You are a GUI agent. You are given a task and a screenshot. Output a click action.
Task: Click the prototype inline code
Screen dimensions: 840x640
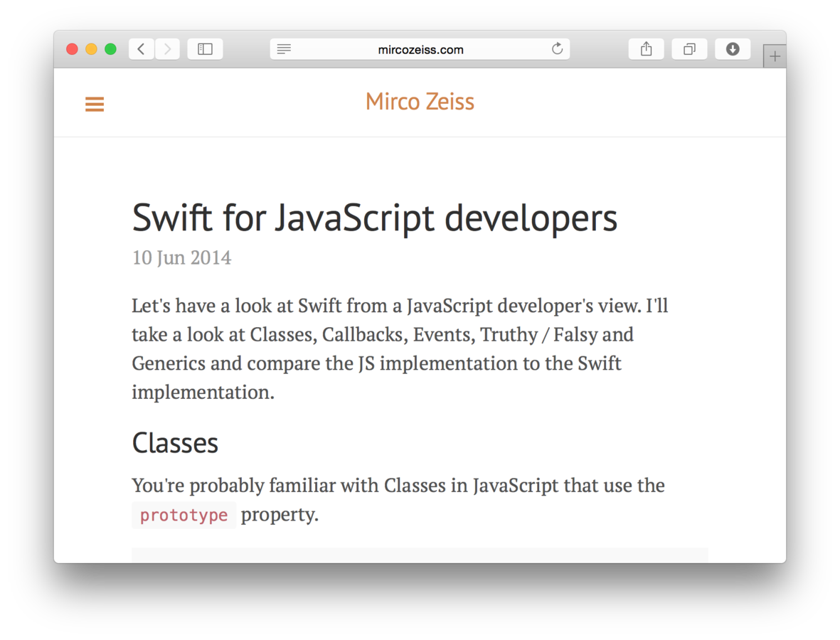(x=184, y=516)
